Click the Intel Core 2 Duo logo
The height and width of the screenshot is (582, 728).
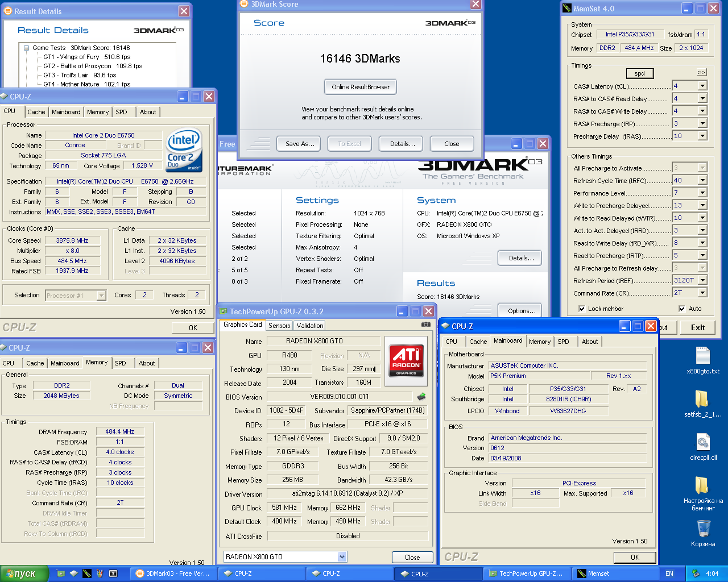point(184,150)
